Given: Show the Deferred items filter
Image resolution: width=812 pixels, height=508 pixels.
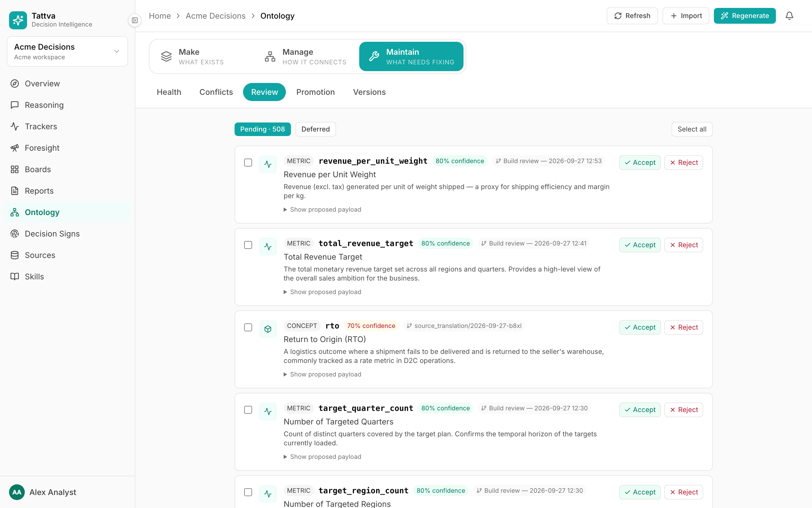Looking at the screenshot, I should click(x=315, y=129).
